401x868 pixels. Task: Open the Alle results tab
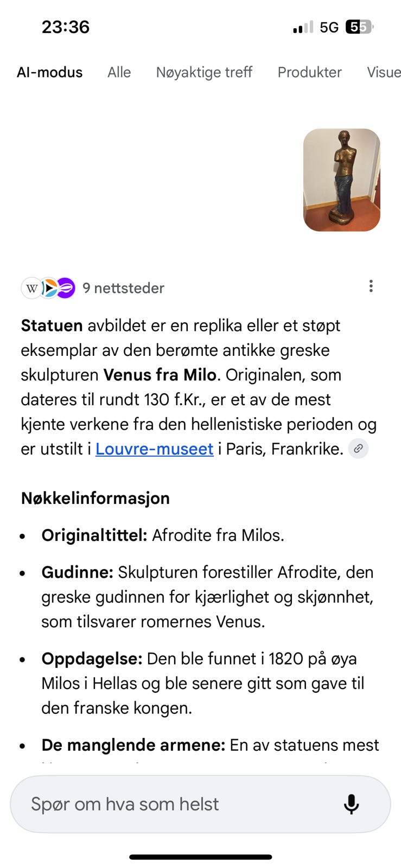[119, 72]
